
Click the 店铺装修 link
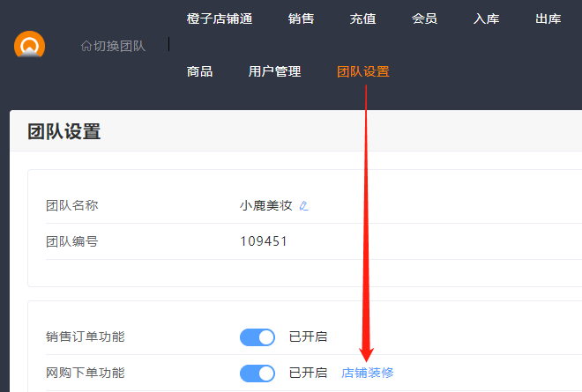(368, 373)
